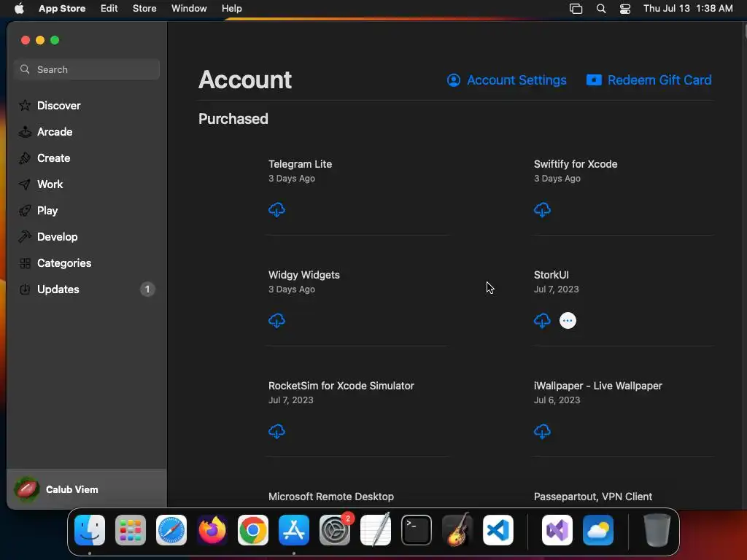Click the Updates badge showing 1
The image size is (747, 560).
(x=147, y=289)
